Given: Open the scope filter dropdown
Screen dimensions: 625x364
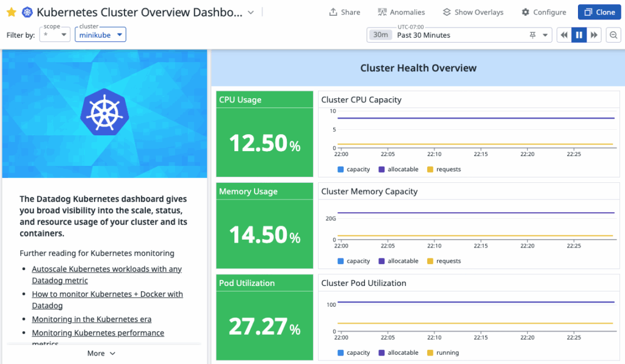Looking at the screenshot, I should [x=55, y=35].
